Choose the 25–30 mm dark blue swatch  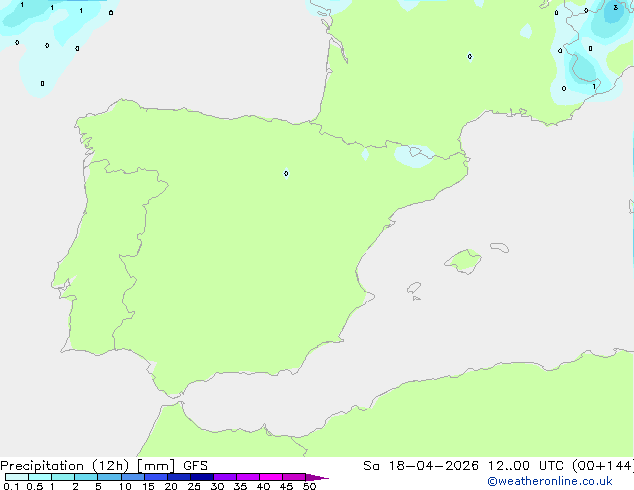201,477
